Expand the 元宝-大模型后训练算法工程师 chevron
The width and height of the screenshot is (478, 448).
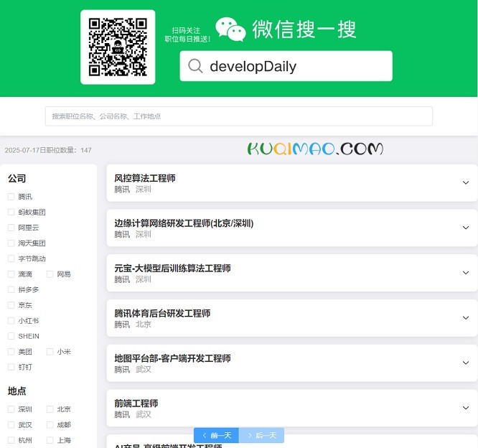(466, 273)
